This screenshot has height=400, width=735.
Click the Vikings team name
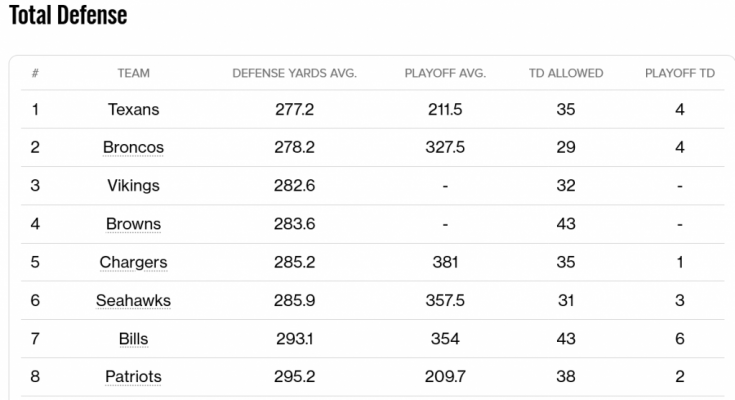pyautogui.click(x=134, y=186)
